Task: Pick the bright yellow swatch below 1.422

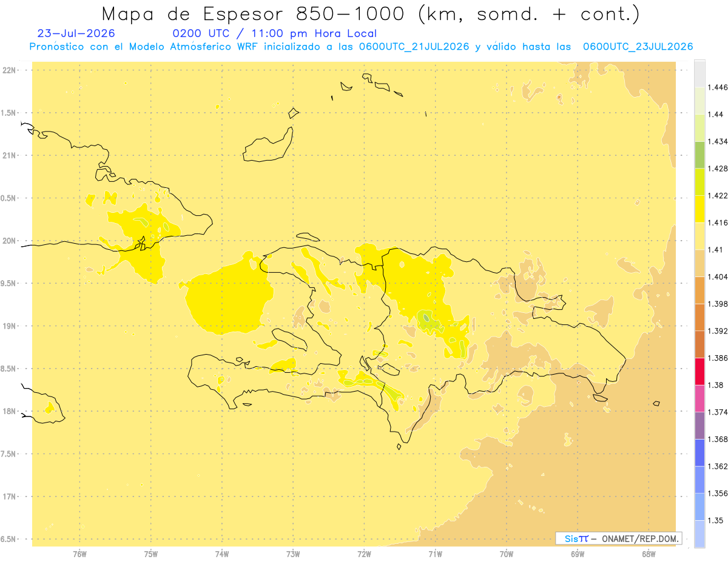Action: (x=699, y=209)
